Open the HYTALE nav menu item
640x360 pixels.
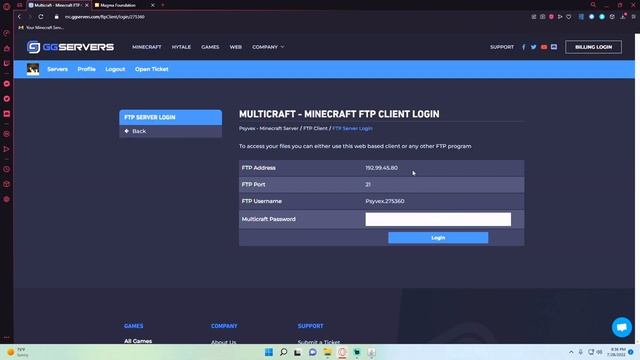pos(181,47)
